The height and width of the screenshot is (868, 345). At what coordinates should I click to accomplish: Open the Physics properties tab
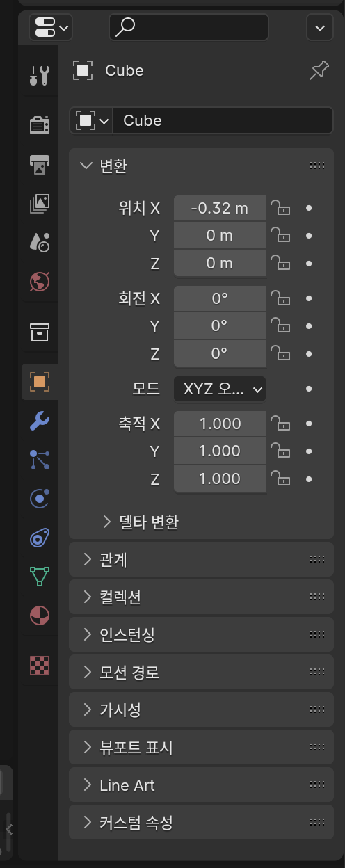tap(40, 498)
